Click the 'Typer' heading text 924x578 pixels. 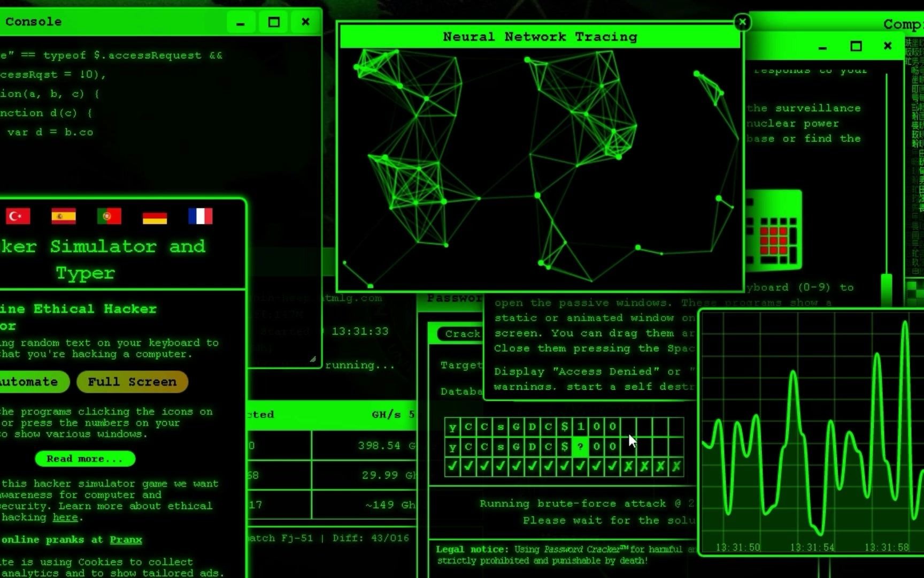86,273
